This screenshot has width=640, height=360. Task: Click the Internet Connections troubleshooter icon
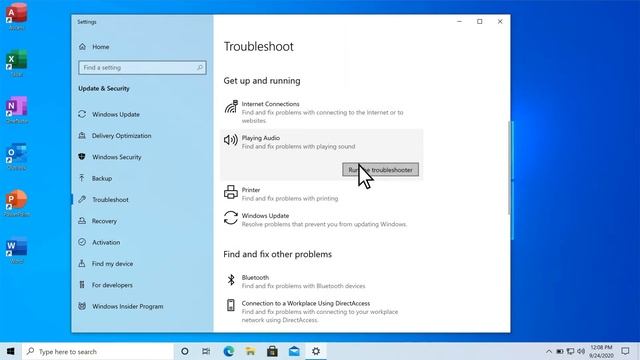tap(231, 107)
